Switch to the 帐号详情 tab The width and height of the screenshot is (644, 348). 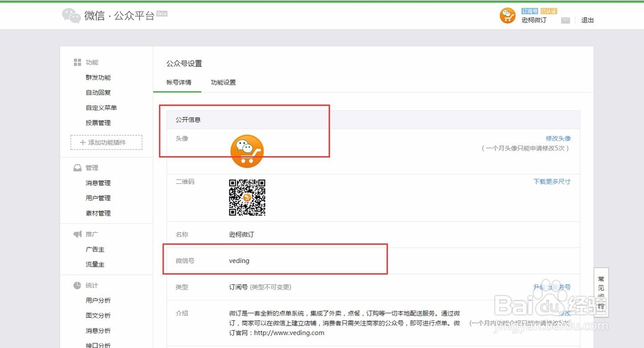[178, 82]
